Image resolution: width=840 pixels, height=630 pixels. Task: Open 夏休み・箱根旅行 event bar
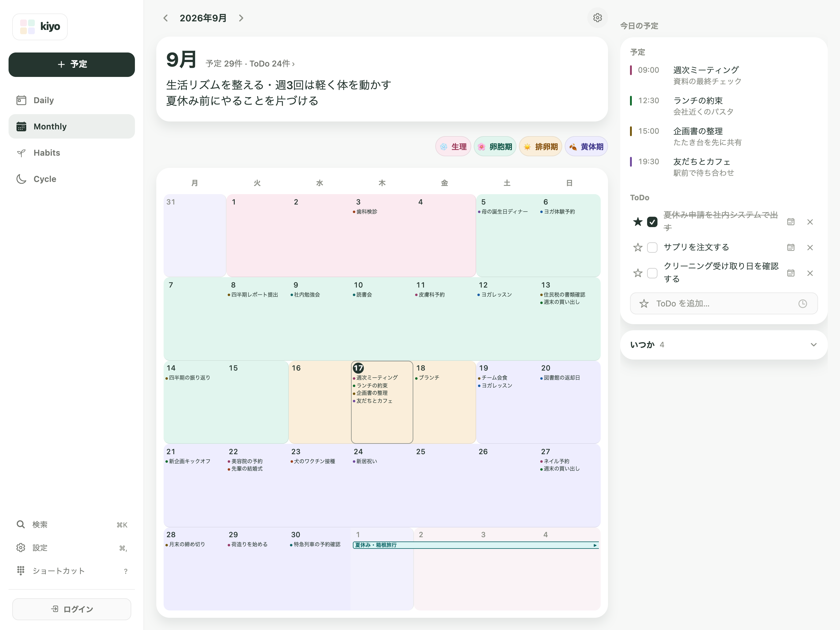coord(476,545)
